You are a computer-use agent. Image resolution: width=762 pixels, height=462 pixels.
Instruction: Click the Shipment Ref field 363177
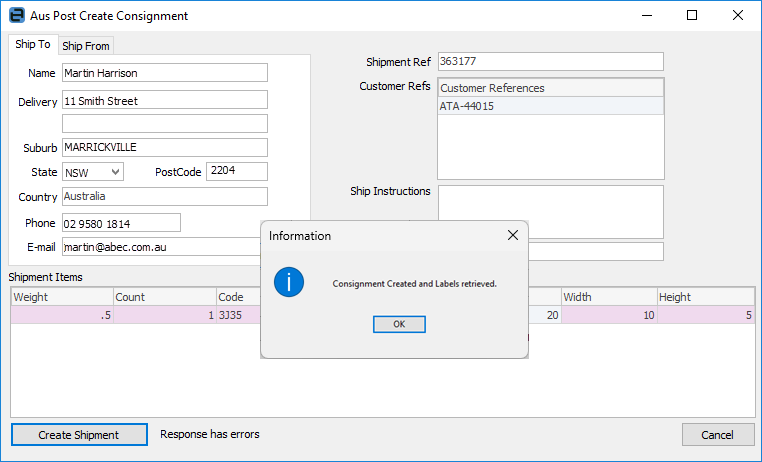coord(550,62)
